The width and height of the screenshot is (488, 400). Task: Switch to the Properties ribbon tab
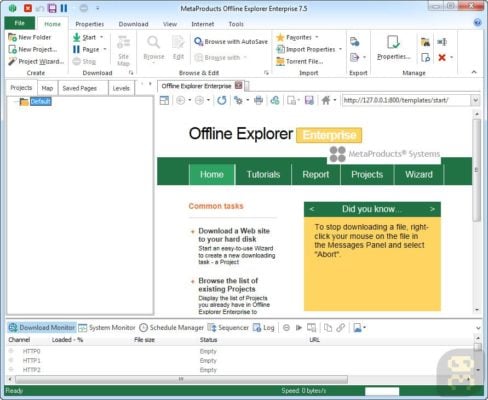coord(90,24)
